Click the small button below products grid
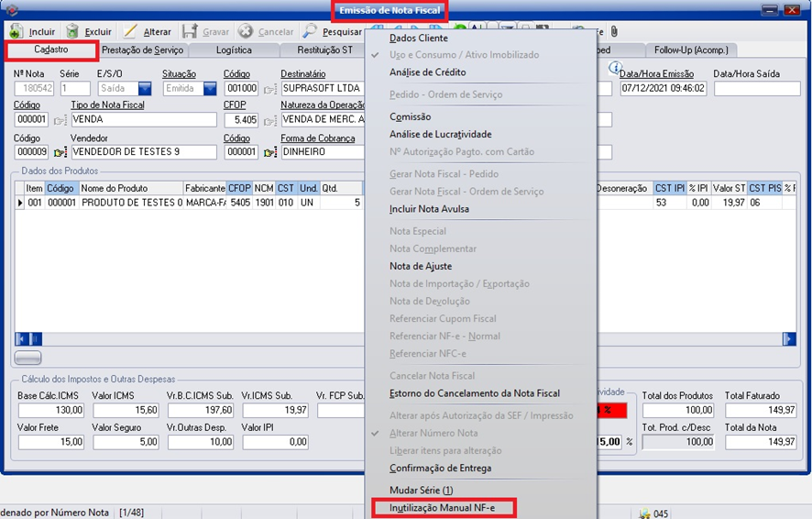The width and height of the screenshot is (812, 519). point(28,358)
